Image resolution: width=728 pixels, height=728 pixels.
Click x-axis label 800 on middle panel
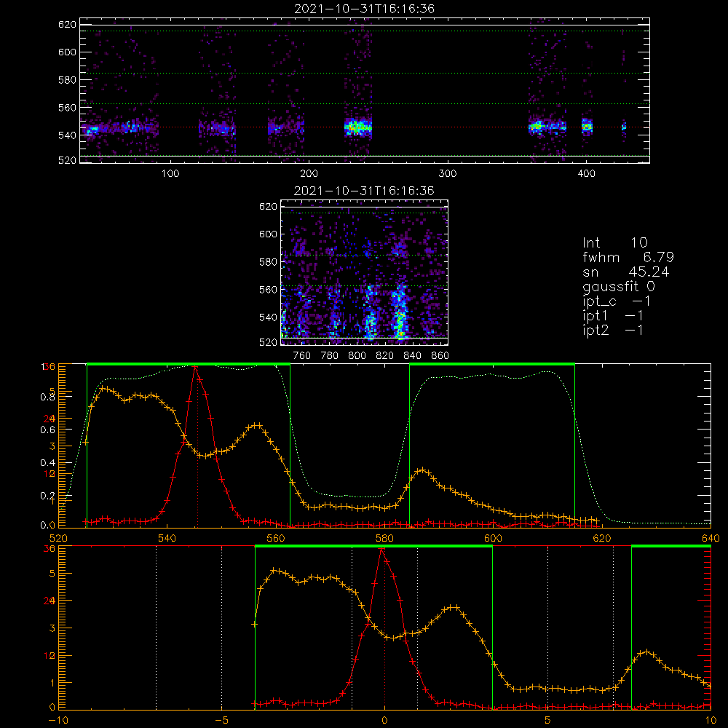[357, 356]
